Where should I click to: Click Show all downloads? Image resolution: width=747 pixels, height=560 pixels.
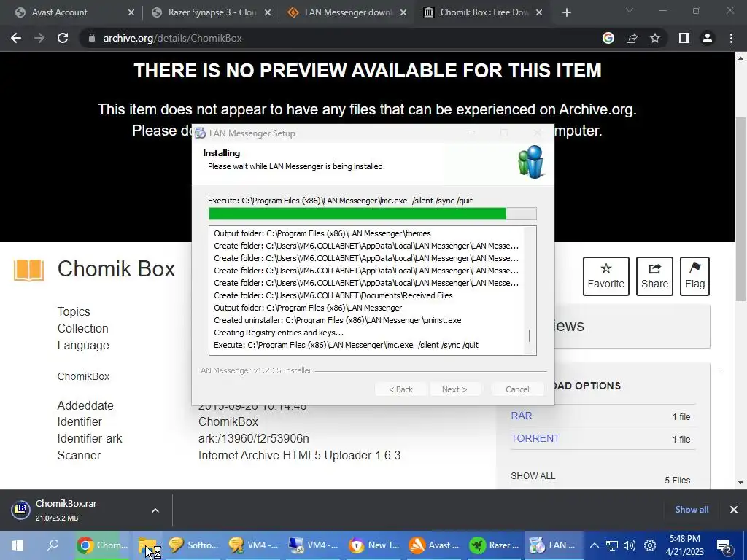coord(692,510)
